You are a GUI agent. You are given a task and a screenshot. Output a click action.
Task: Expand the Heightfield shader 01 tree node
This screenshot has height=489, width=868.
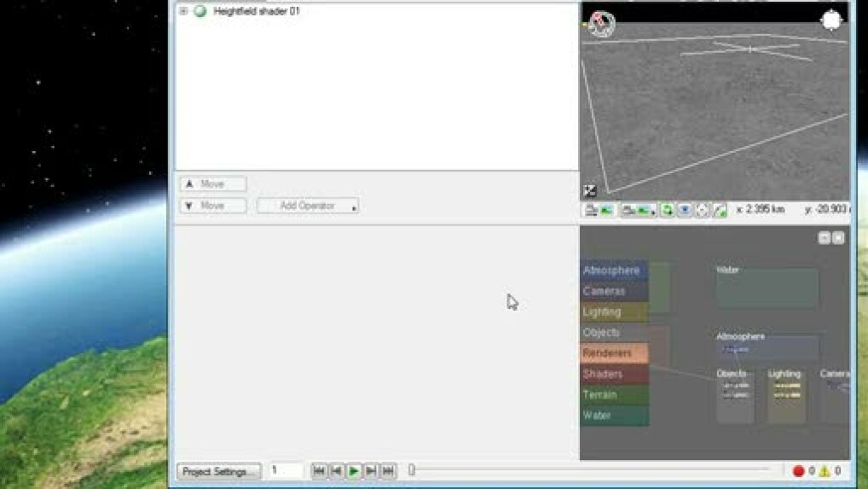coord(183,11)
